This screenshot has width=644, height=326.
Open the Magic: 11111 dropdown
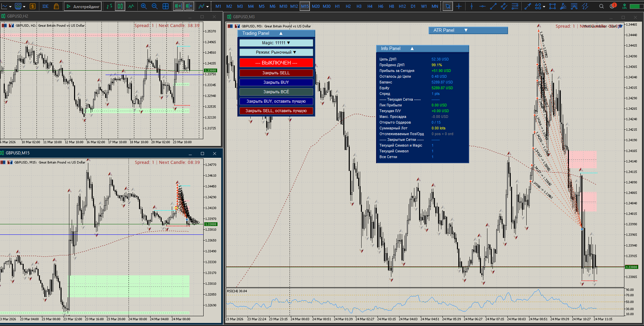coord(276,43)
